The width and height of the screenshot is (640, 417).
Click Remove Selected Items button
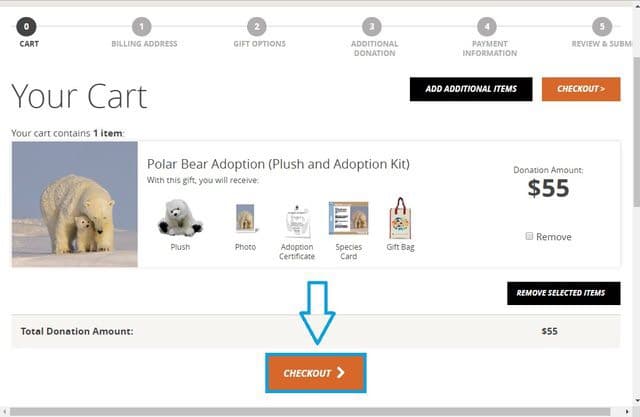point(564,293)
